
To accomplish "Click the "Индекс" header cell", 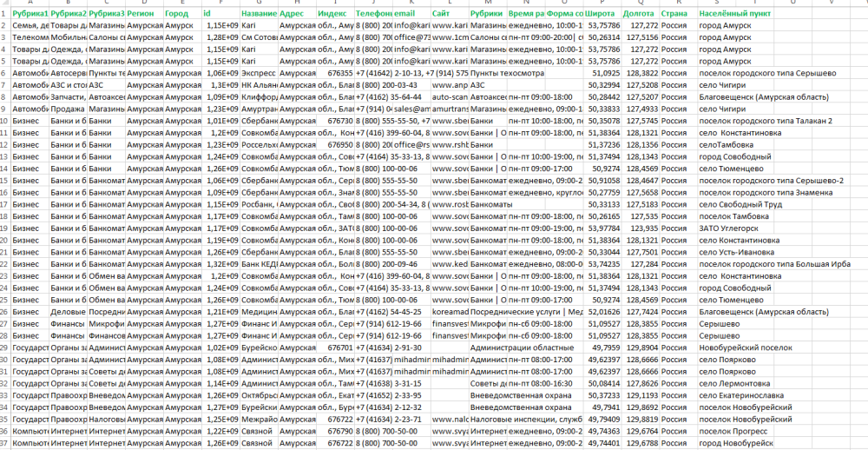I will [x=334, y=15].
